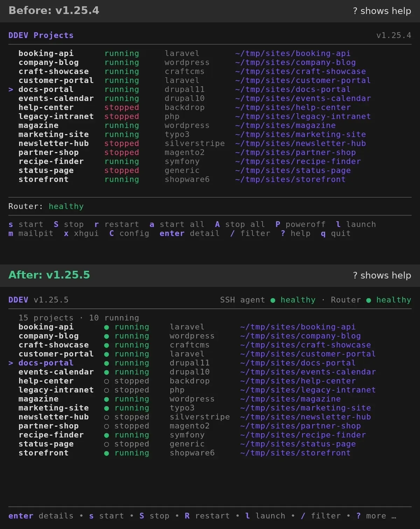Click 'R restart' in the After footer
This screenshot has width=420, height=529.
207,516
